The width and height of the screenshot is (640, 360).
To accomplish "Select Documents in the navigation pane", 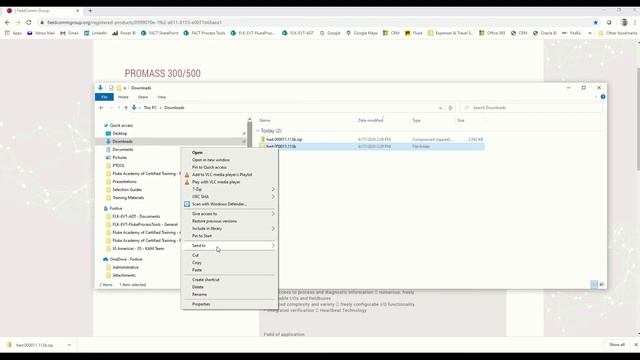I will coord(122,150).
